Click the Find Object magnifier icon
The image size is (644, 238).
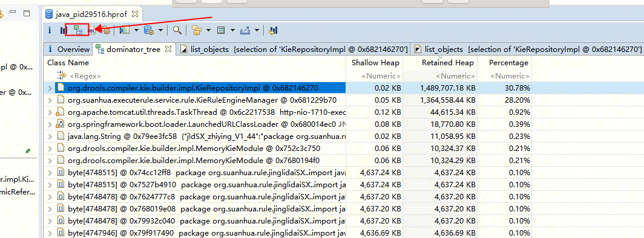[177, 30]
